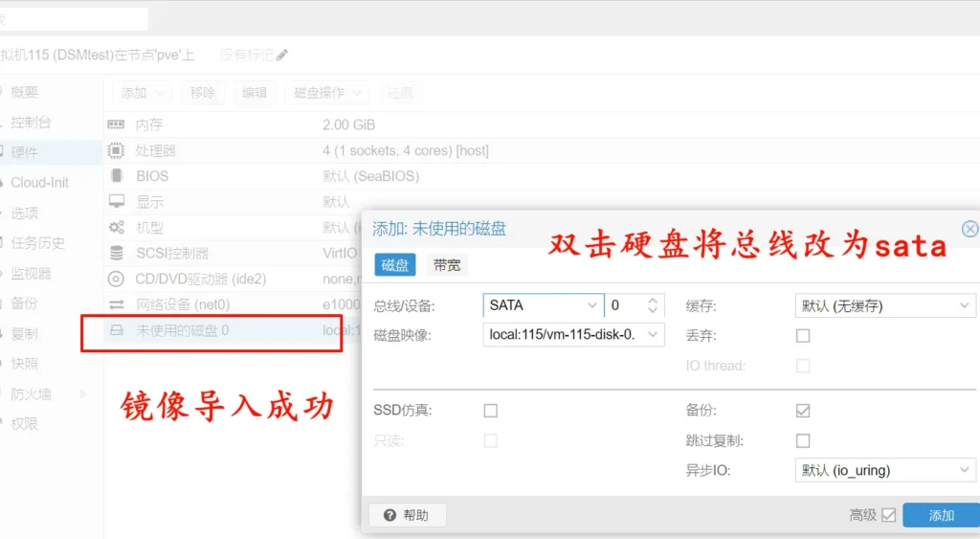Expand the 缓存 cache dropdown

(x=883, y=305)
